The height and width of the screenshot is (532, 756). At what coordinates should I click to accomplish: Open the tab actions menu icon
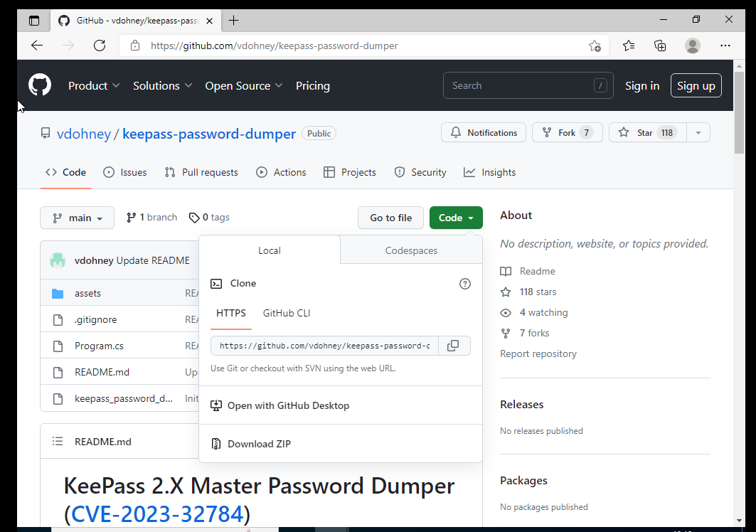(x=33, y=21)
